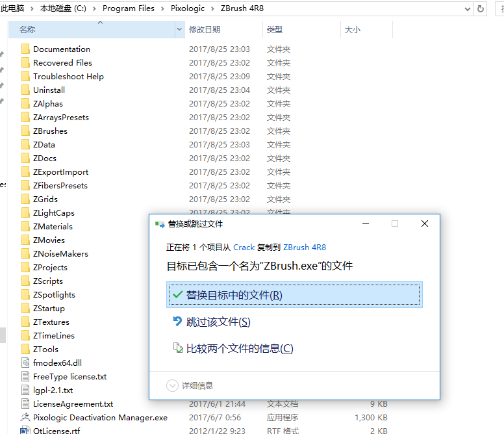
Task: Select the Pixologic Deactivation Manager.exe icon
Action: (x=25, y=417)
